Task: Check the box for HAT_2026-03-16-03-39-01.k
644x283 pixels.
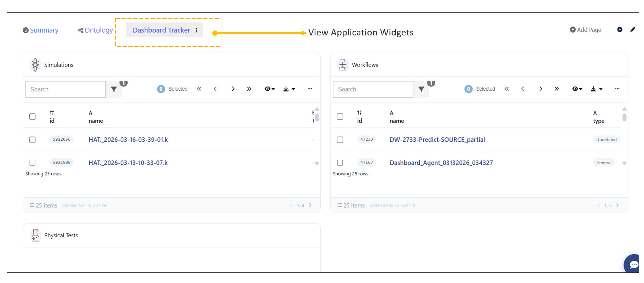Action: [33, 140]
